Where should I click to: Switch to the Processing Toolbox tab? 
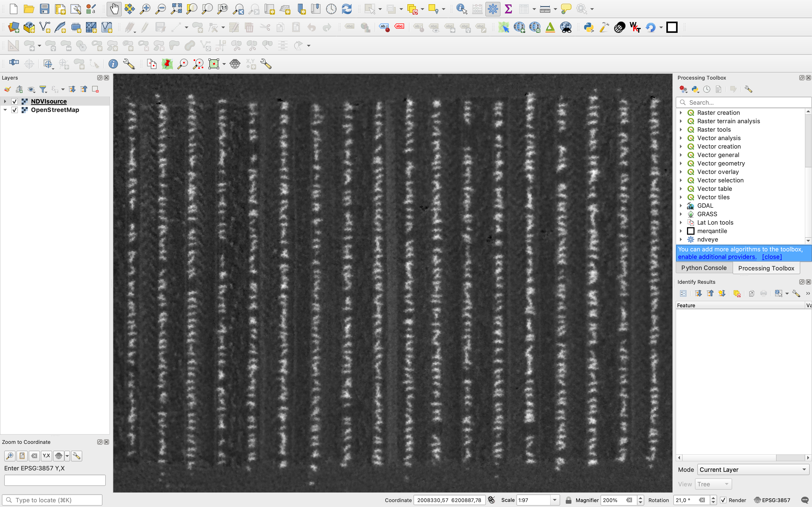pyautogui.click(x=766, y=268)
